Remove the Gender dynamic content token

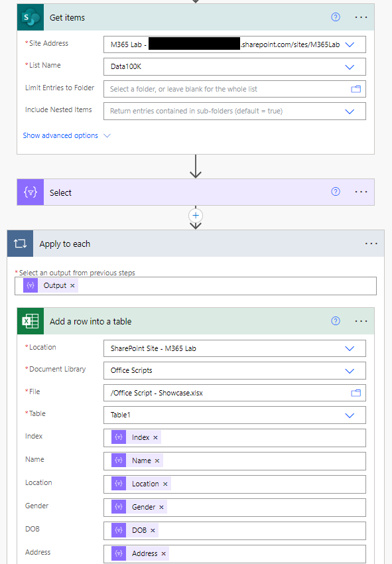pos(161,507)
